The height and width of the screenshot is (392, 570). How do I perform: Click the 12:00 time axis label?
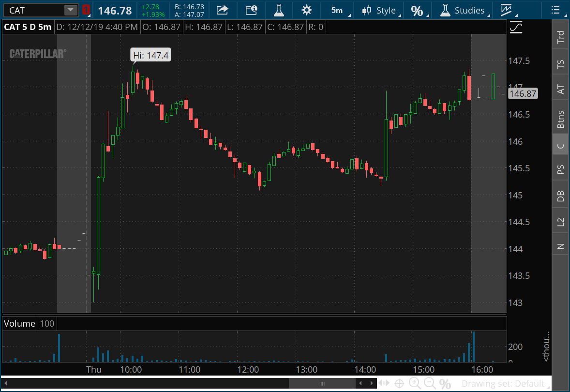(x=248, y=369)
